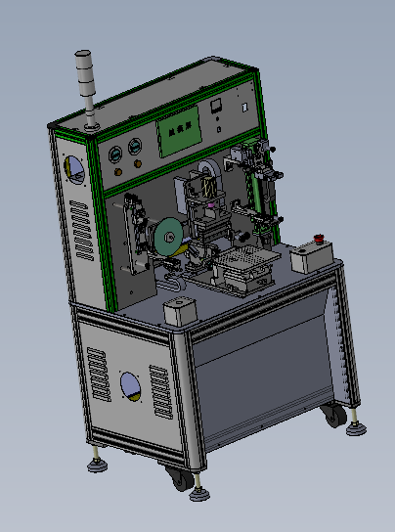Select the green touchscreen panel
The height and width of the screenshot is (532, 395).
point(179,132)
